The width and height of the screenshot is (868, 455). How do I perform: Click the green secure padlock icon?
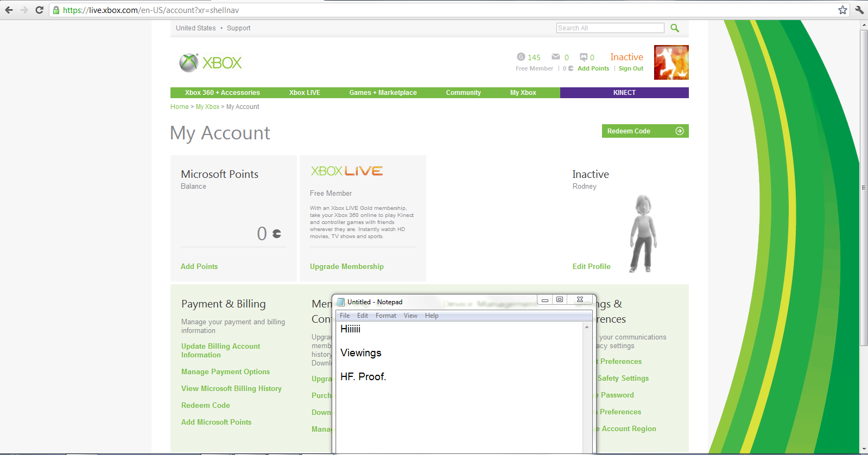pyautogui.click(x=56, y=10)
